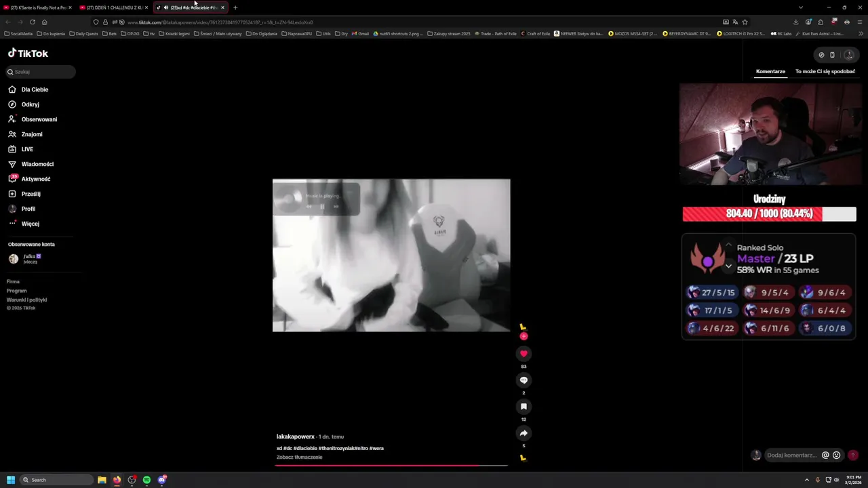
Task: Open Spotify from the taskbar
Action: pyautogui.click(x=146, y=480)
